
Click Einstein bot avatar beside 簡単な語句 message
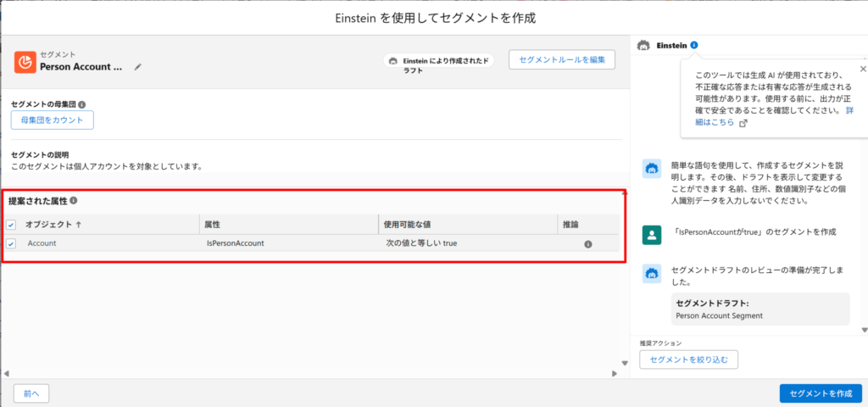click(x=652, y=168)
